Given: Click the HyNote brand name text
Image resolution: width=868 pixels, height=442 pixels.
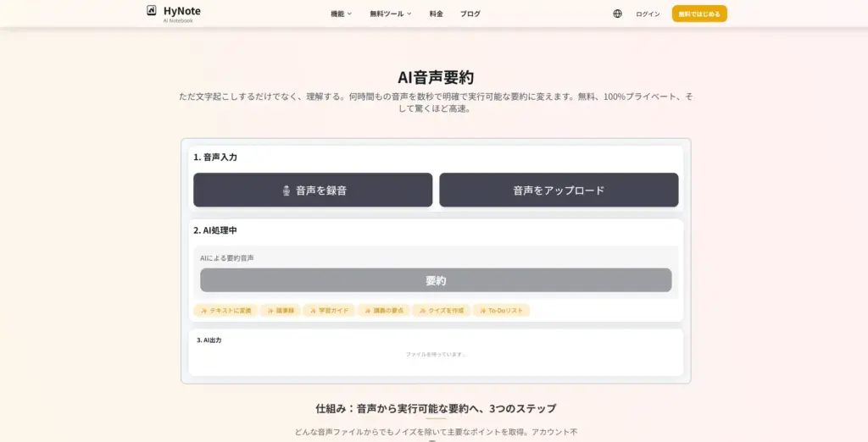Looking at the screenshot, I should (x=182, y=11).
